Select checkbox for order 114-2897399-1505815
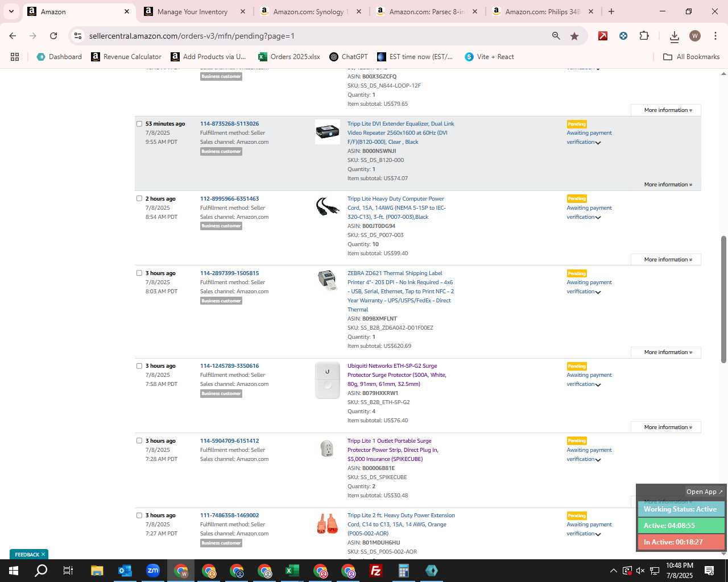 pyautogui.click(x=139, y=273)
